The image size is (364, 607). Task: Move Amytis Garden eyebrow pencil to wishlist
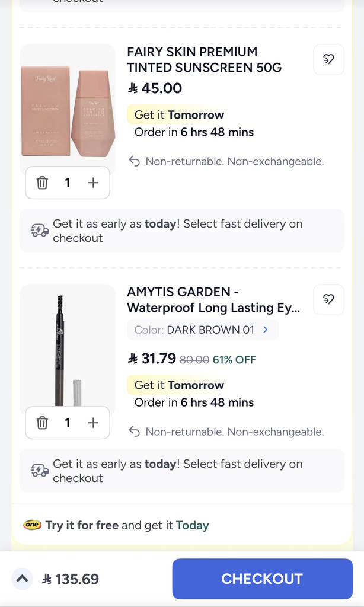328,299
